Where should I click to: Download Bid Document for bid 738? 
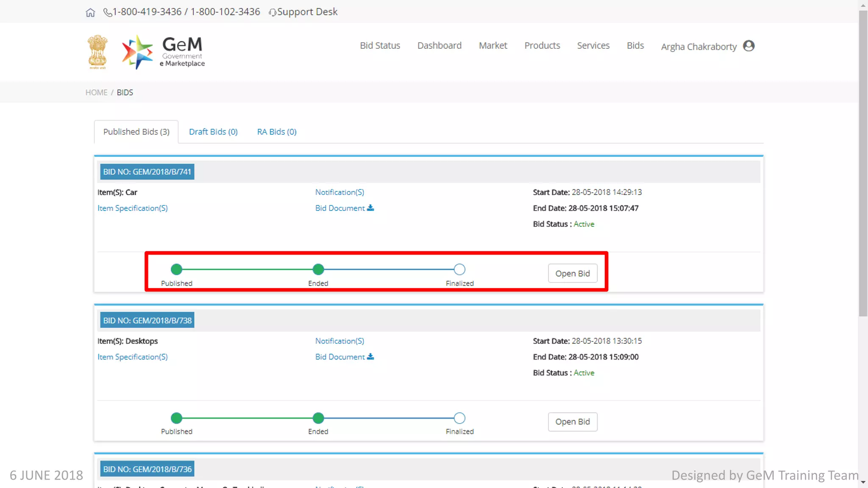point(344,357)
